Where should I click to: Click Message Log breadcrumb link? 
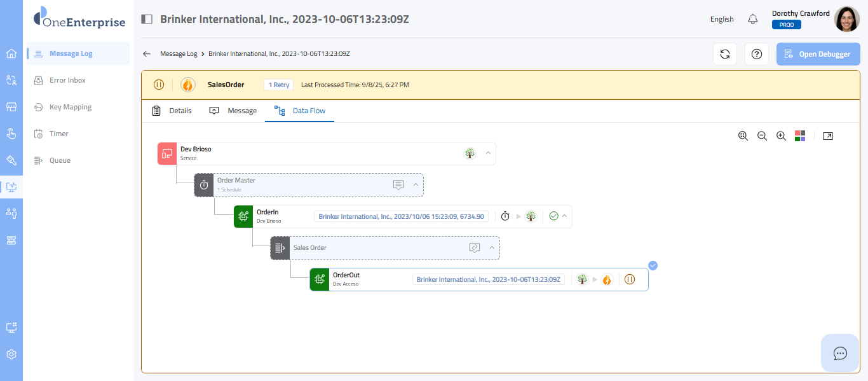(179, 54)
